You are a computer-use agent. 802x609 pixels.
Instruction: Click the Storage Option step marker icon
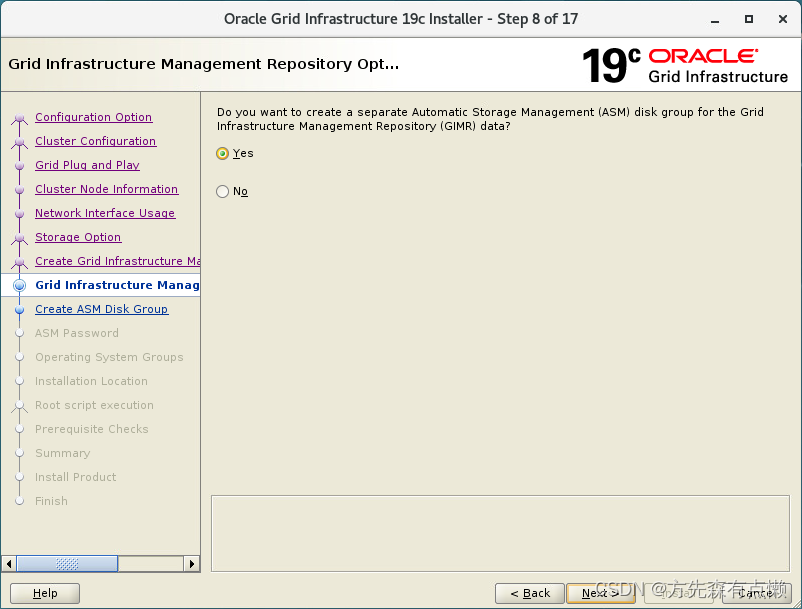click(19, 238)
